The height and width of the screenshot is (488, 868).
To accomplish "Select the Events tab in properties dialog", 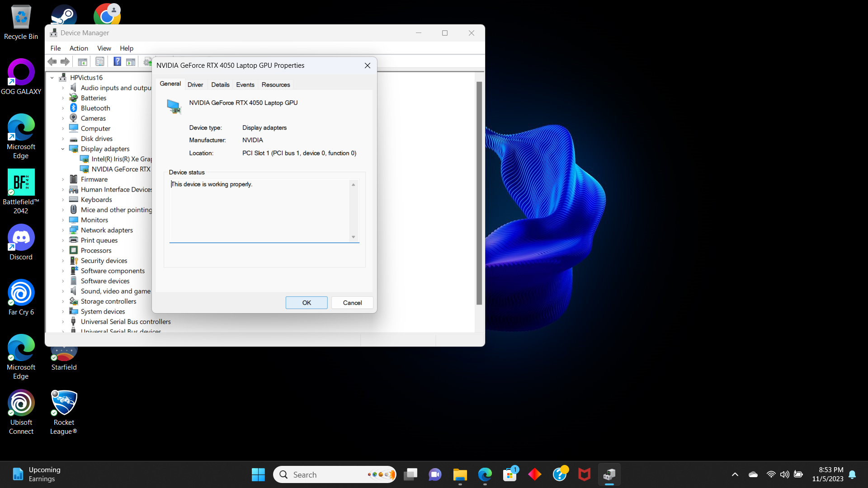I will (x=245, y=84).
